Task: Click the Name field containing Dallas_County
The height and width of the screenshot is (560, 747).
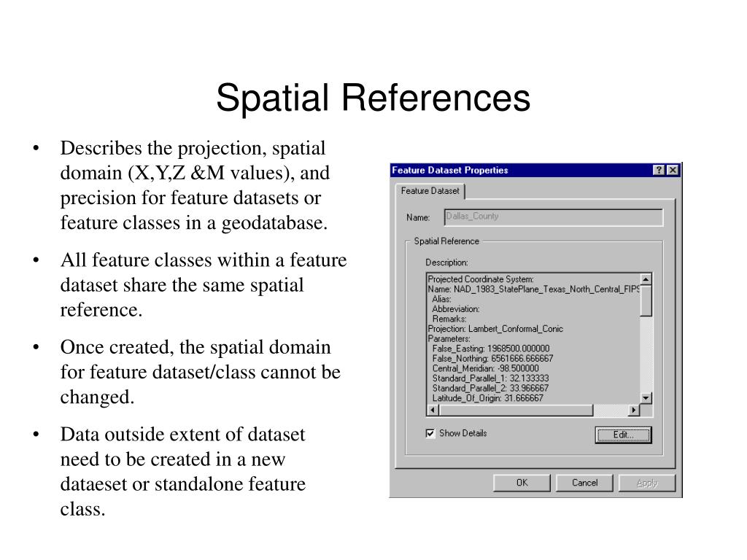Action: coord(553,217)
